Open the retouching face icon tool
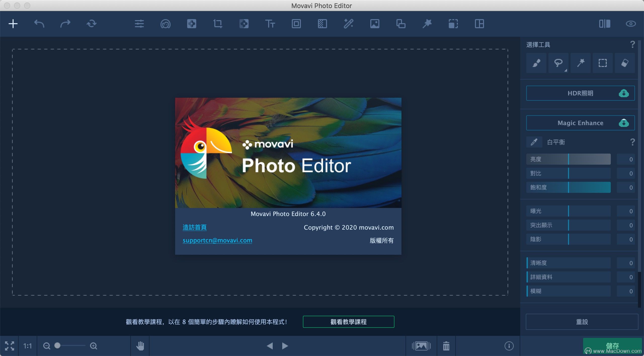The width and height of the screenshot is (644, 356). pos(166,24)
